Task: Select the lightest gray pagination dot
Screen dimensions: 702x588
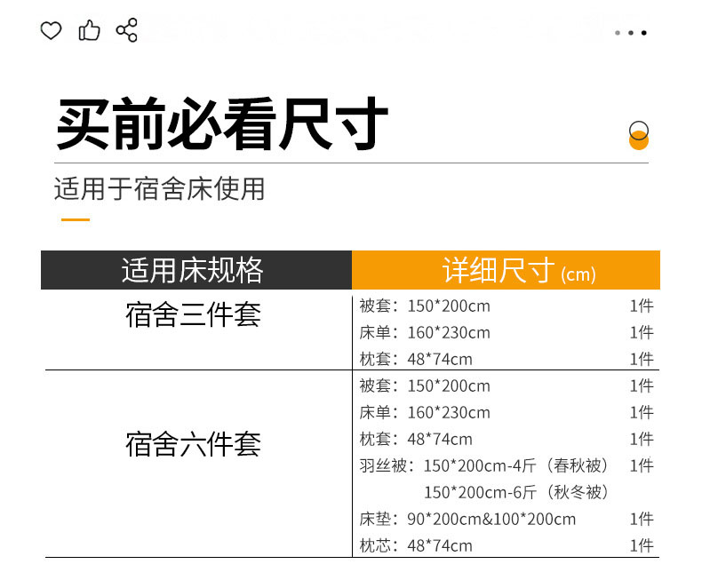Action: [618, 33]
